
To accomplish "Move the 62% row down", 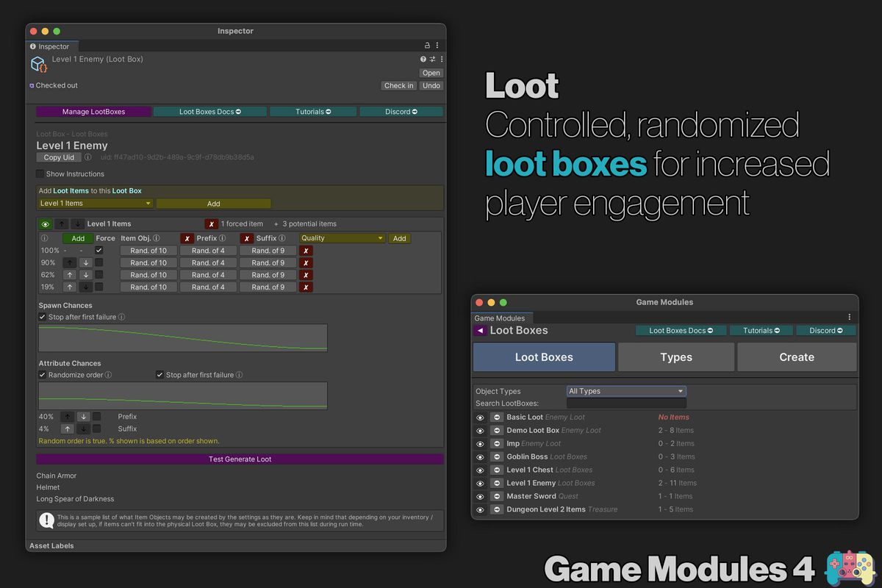I will pos(85,275).
